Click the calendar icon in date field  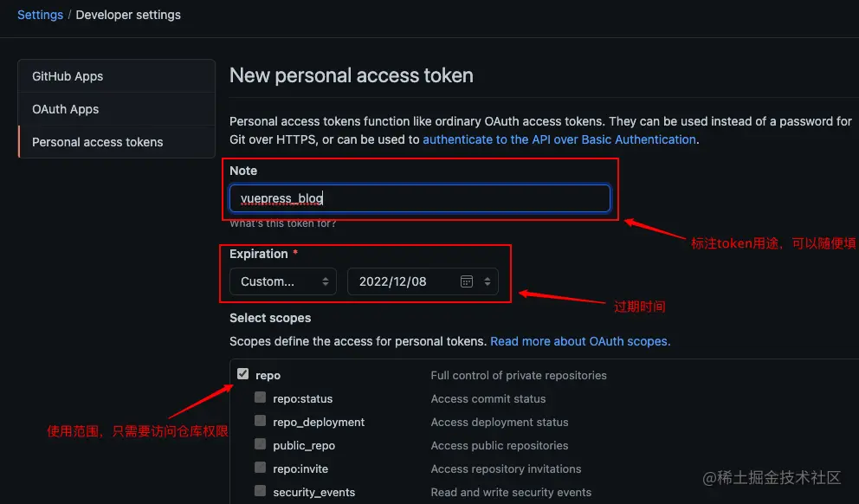point(466,281)
